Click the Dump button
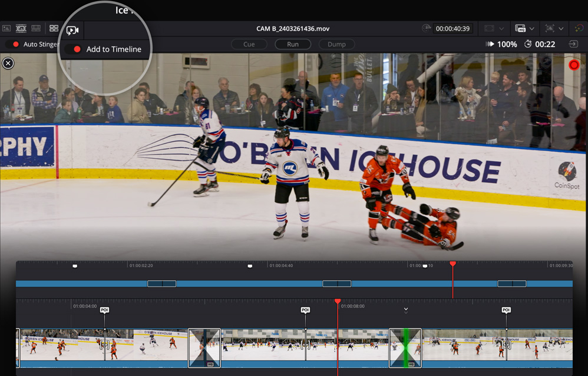 coord(337,44)
